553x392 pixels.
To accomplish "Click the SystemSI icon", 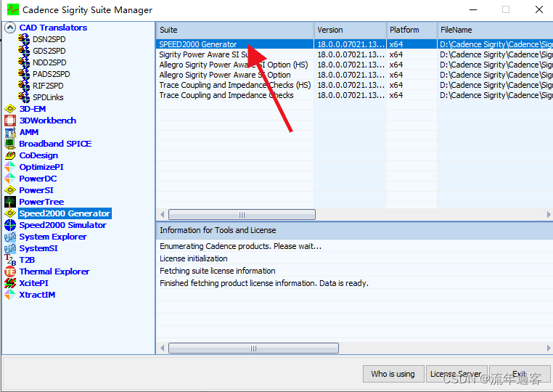I will click(10, 248).
